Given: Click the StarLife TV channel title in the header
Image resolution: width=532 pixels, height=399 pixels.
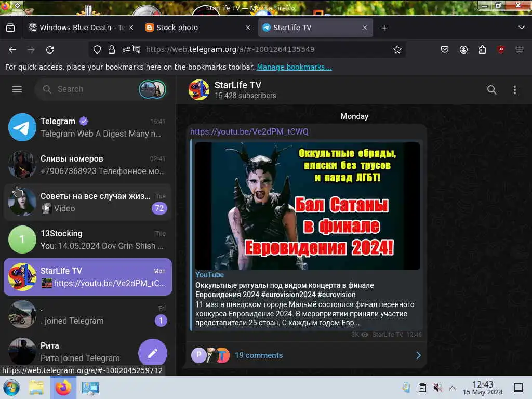Looking at the screenshot, I should (238, 85).
